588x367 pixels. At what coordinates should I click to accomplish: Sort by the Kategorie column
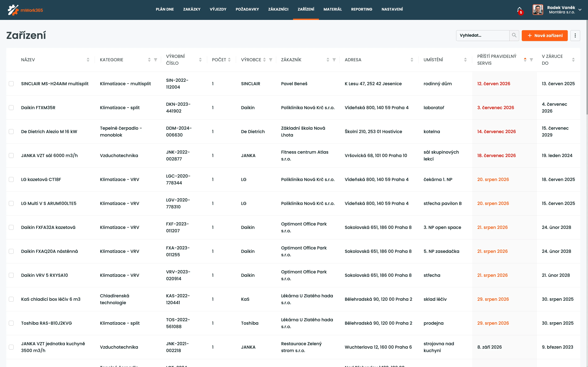point(149,60)
